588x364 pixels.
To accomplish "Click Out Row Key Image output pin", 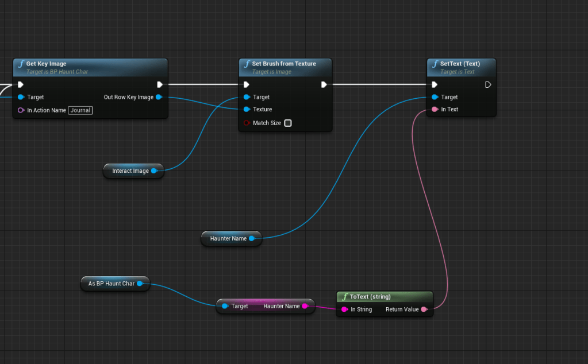I will click(159, 97).
